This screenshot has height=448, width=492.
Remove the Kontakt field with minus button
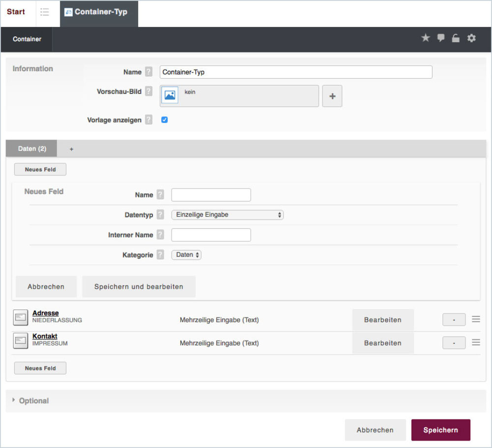pos(454,343)
